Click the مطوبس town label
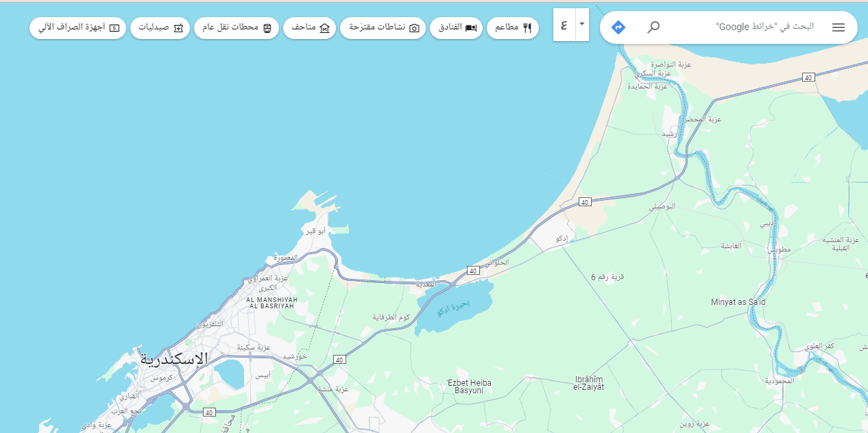868x433 pixels. point(780,249)
